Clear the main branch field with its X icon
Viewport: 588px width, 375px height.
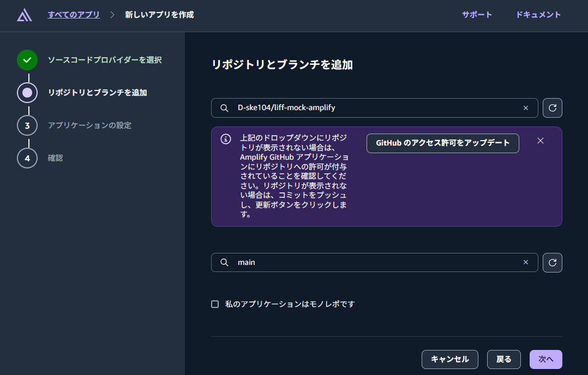[x=526, y=262]
